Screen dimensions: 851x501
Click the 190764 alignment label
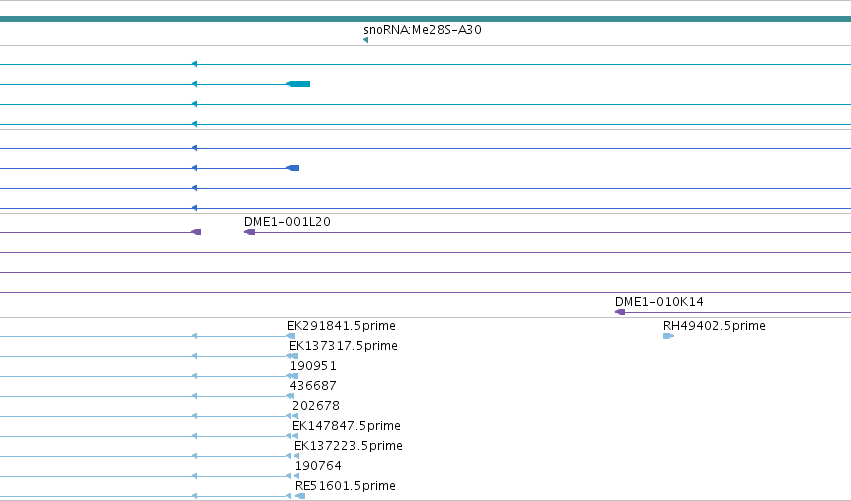(318, 466)
